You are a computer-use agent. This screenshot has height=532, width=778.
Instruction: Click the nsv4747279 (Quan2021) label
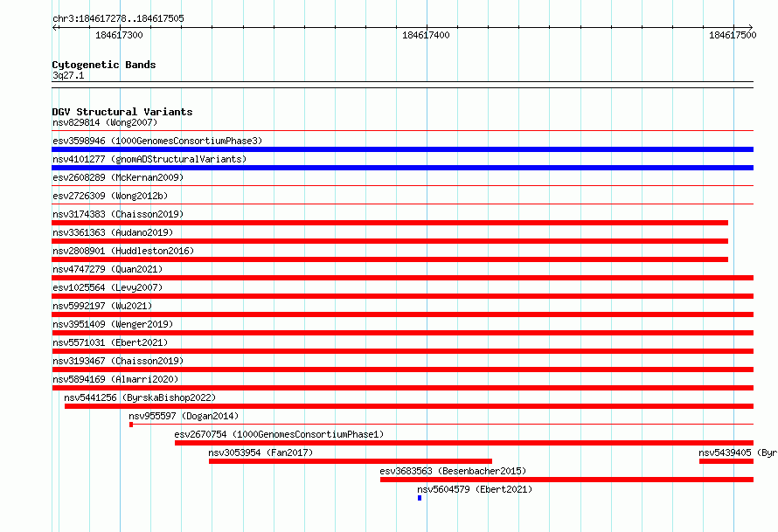click(108, 269)
